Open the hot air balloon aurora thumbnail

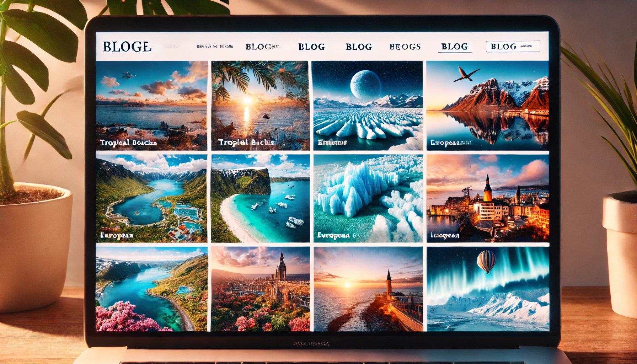(x=488, y=289)
